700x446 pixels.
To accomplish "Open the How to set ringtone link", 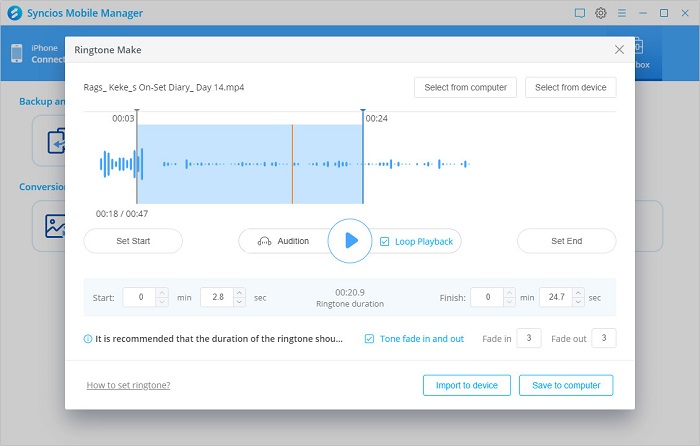I will pyautogui.click(x=128, y=385).
